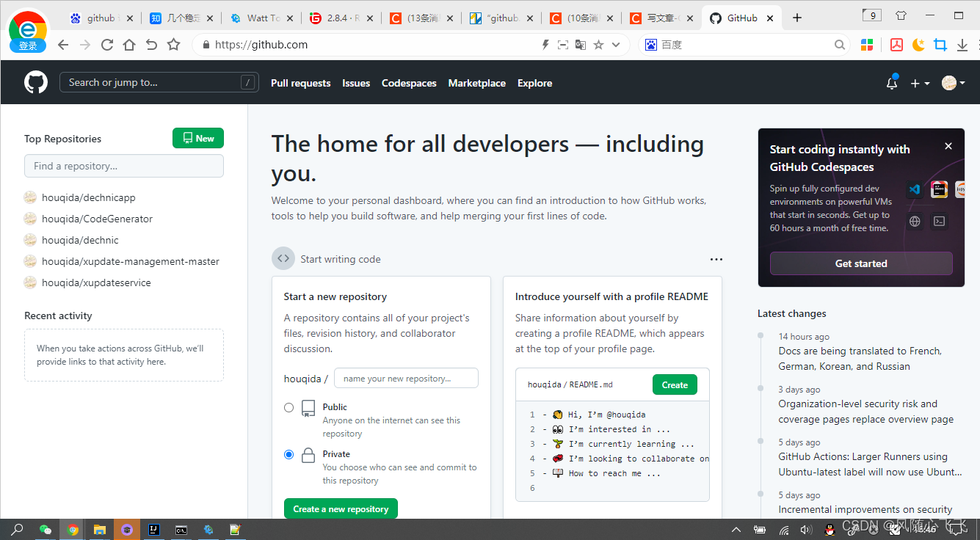Open GitHub Actions Larger Runners changelog entry
The image size is (980, 540).
click(870, 464)
